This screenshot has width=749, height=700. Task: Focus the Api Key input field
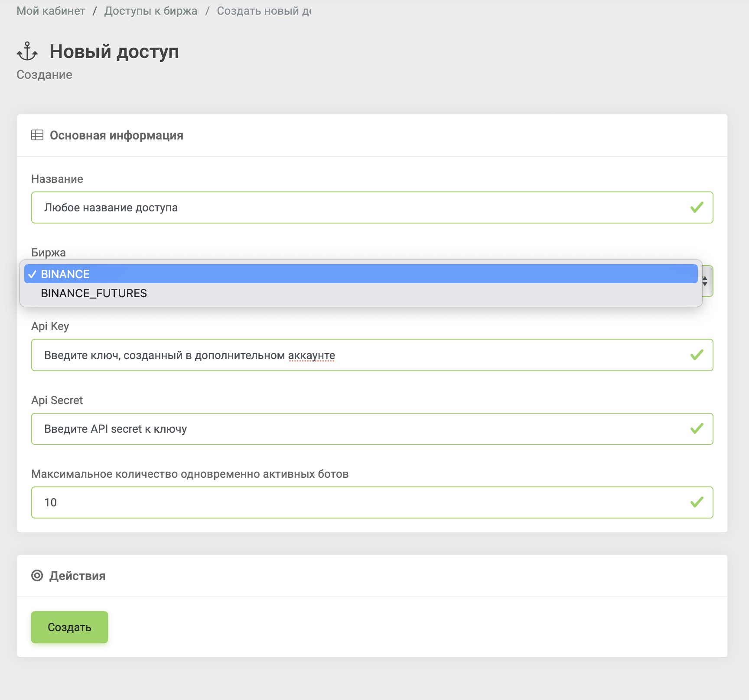[372, 355]
